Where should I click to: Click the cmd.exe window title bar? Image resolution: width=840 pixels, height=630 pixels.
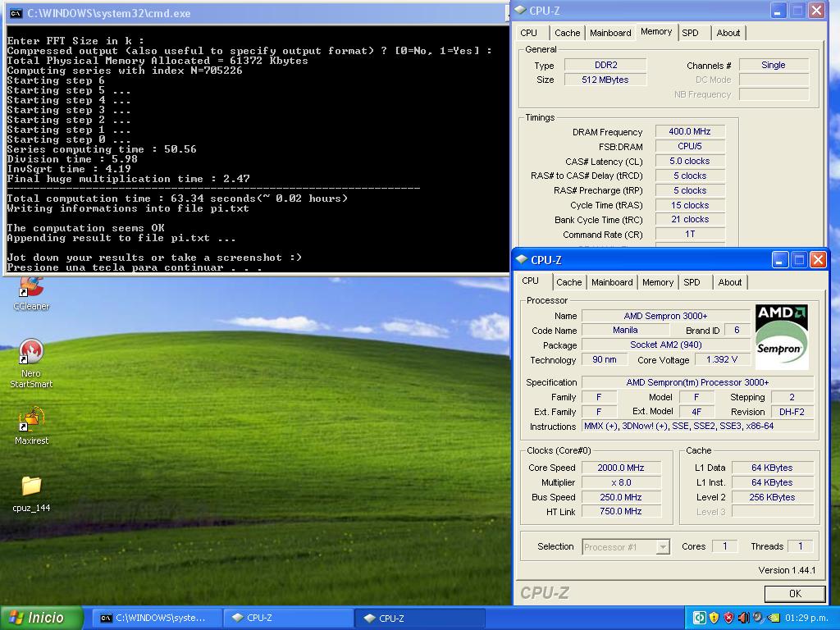pyautogui.click(x=256, y=13)
